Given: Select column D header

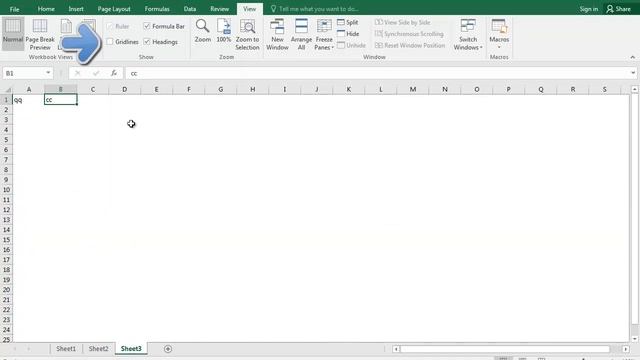Looking at the screenshot, I should coord(124,89).
